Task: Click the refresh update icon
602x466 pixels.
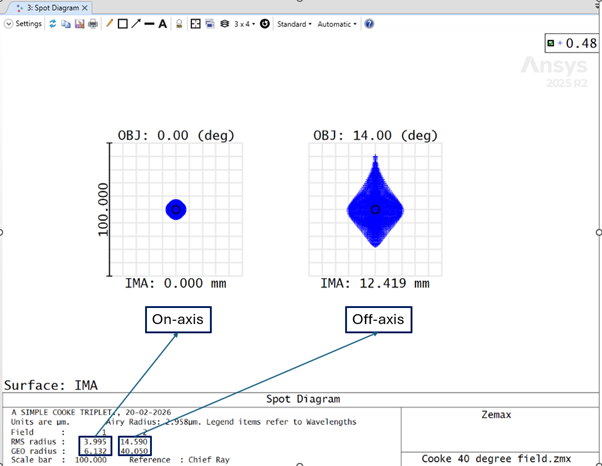Action: [53, 23]
